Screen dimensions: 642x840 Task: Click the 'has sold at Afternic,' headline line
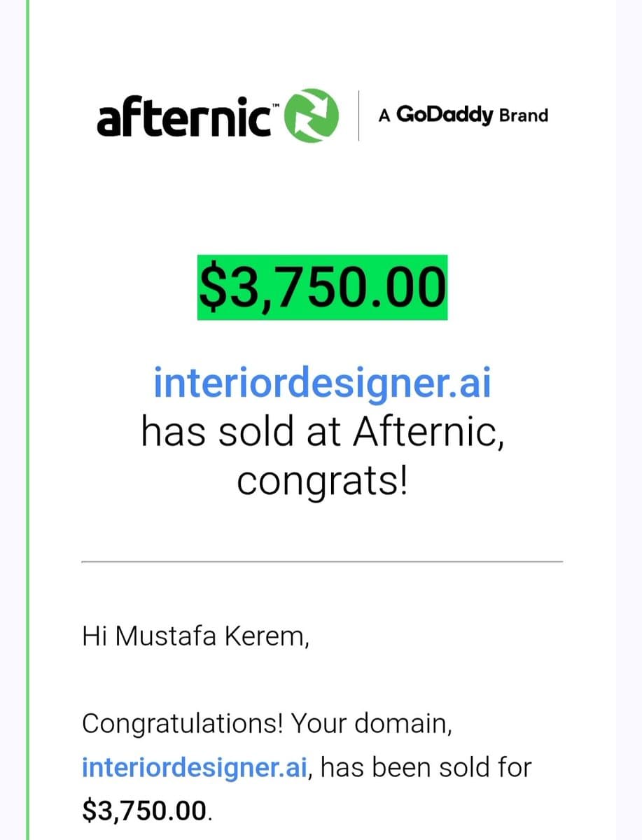pyautogui.click(x=322, y=433)
